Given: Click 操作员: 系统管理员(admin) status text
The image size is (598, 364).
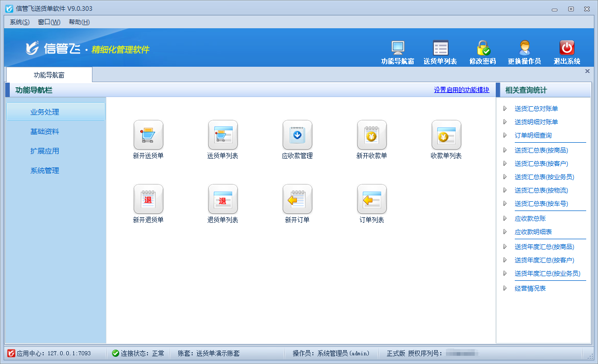Looking at the screenshot, I should pyautogui.click(x=331, y=353).
